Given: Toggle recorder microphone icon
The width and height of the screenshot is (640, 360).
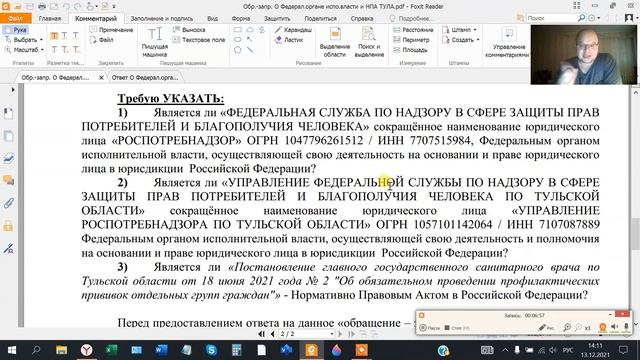Looking at the screenshot, I should [626, 327].
